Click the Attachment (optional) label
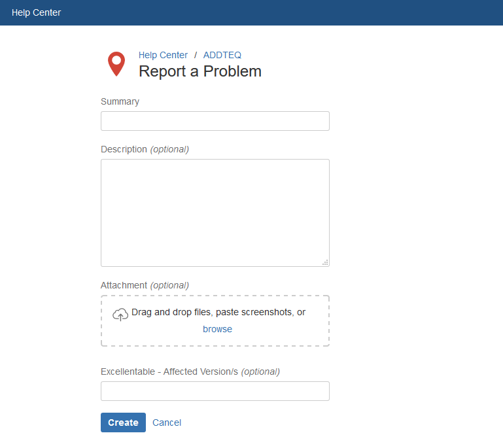Viewport: 503px width, 448px height. click(145, 285)
